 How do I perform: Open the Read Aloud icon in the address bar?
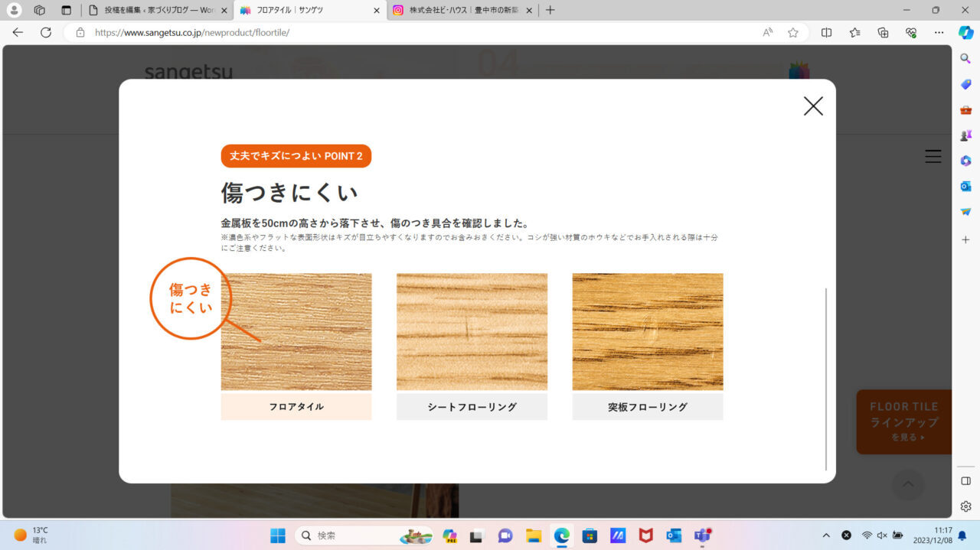[x=768, y=32]
